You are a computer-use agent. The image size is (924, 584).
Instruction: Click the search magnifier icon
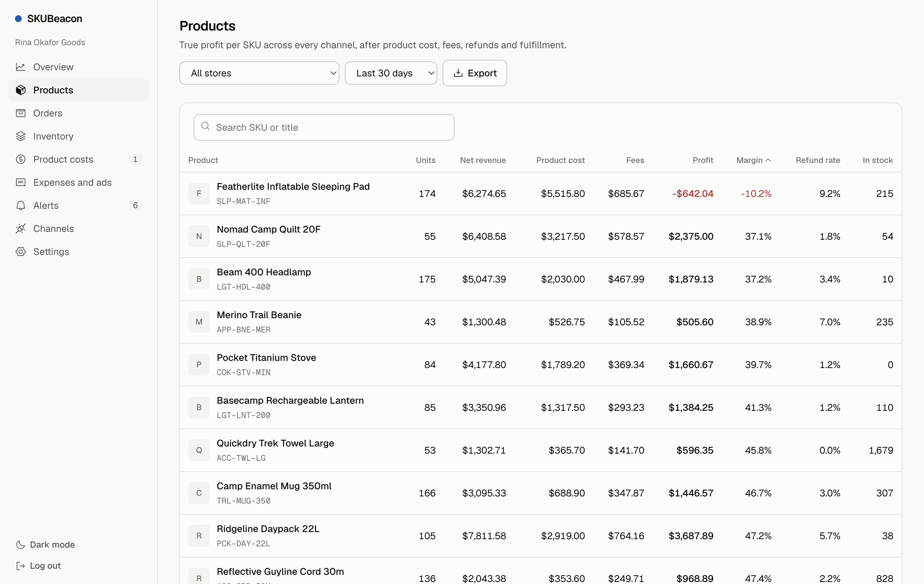[206, 126]
